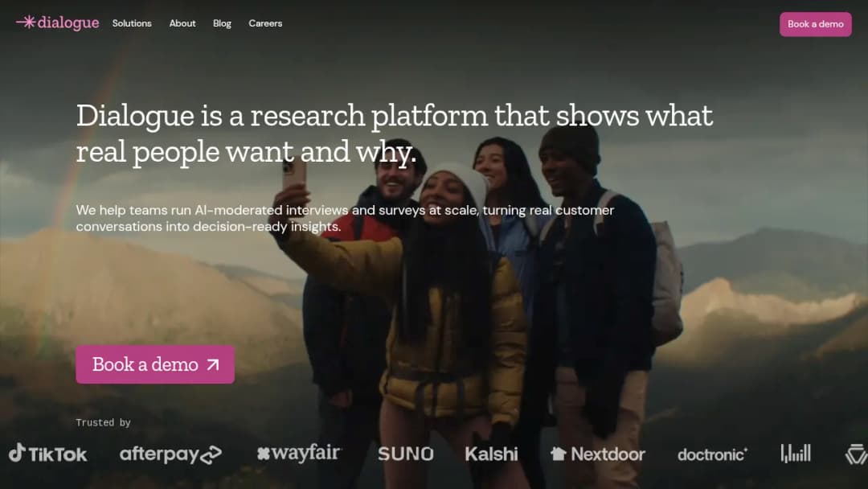The image size is (868, 489).
Task: Open the Careers page
Action: (x=265, y=23)
